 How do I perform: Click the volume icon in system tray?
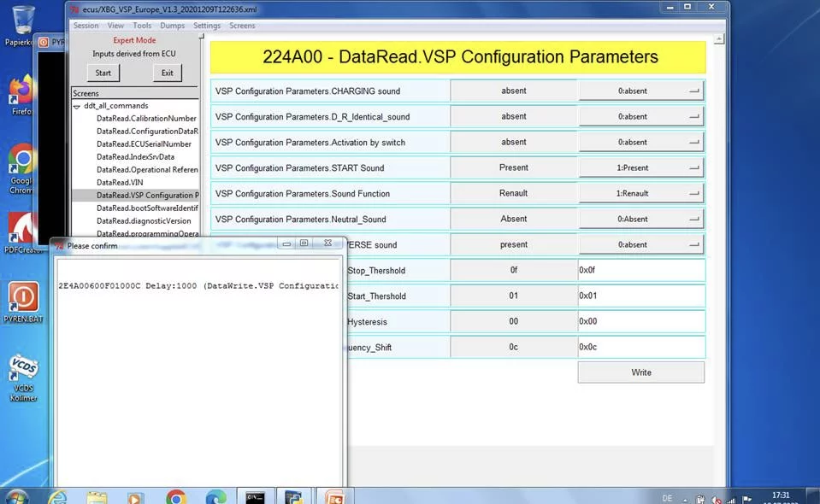(x=717, y=500)
